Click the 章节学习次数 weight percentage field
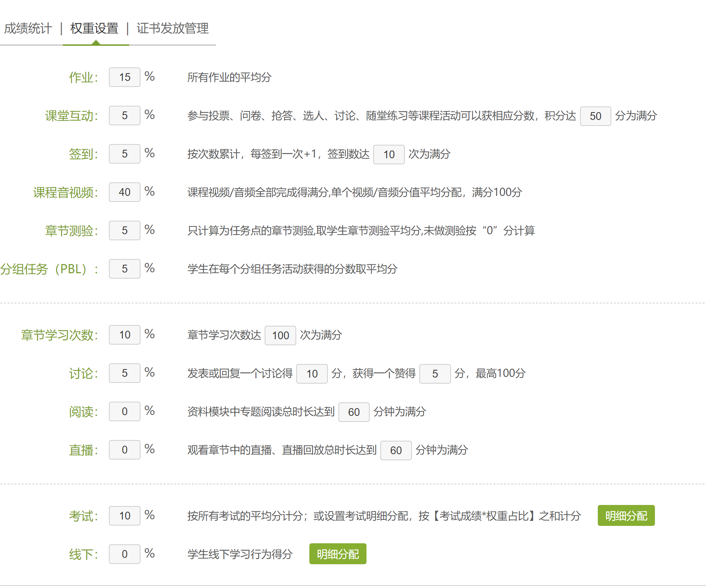 point(125,335)
